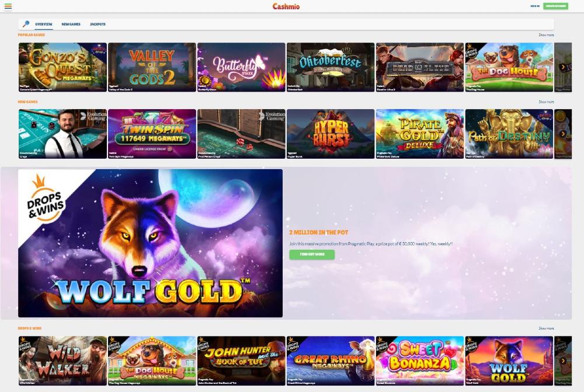Show more New Games
This screenshot has height=392, width=584.
[x=546, y=102]
